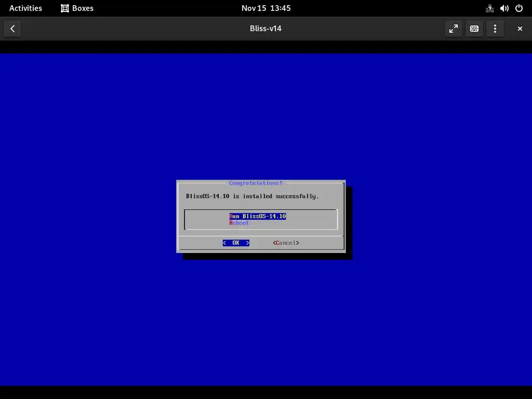Toggle fullscreen mode for Bliss-v14
This screenshot has width=532, height=399.
[453, 29]
